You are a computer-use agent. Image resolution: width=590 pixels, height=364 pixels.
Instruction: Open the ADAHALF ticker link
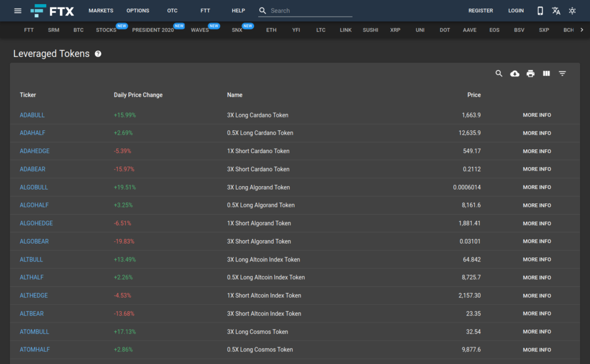(x=32, y=132)
